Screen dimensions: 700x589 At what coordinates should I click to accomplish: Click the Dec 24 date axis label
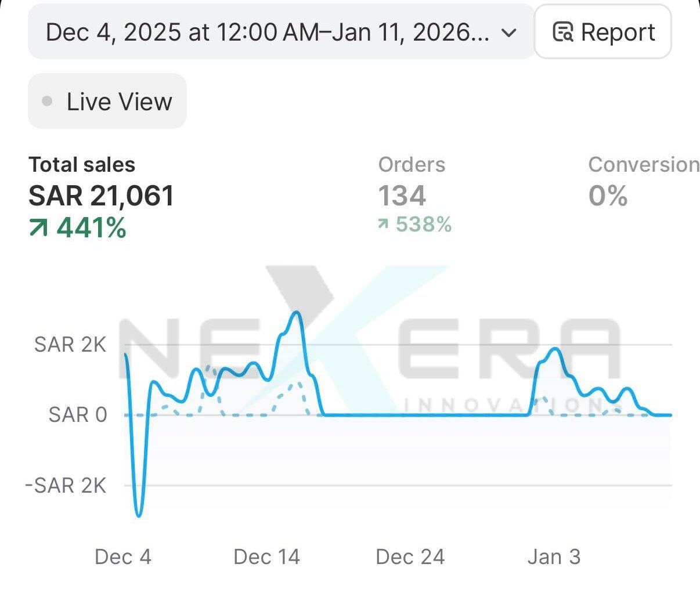[x=410, y=557]
